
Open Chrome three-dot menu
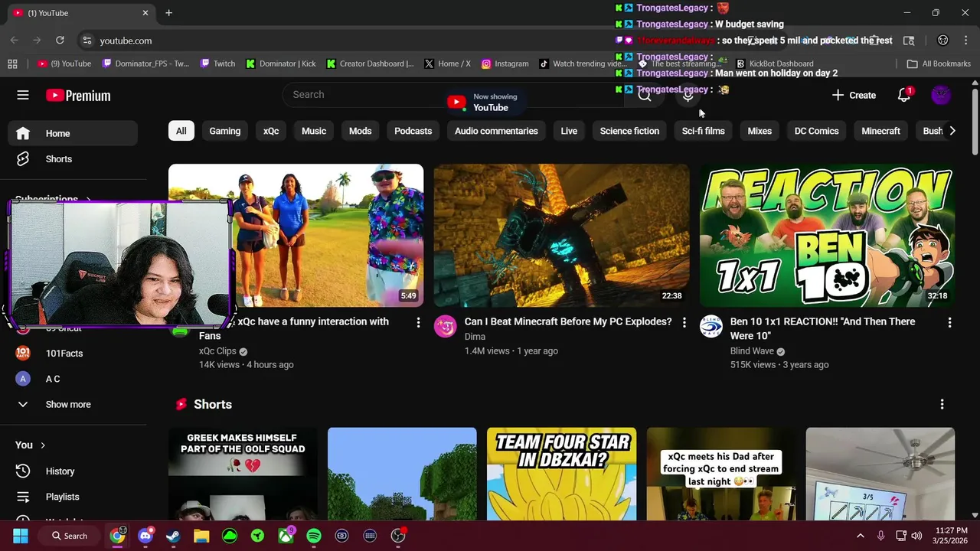965,41
